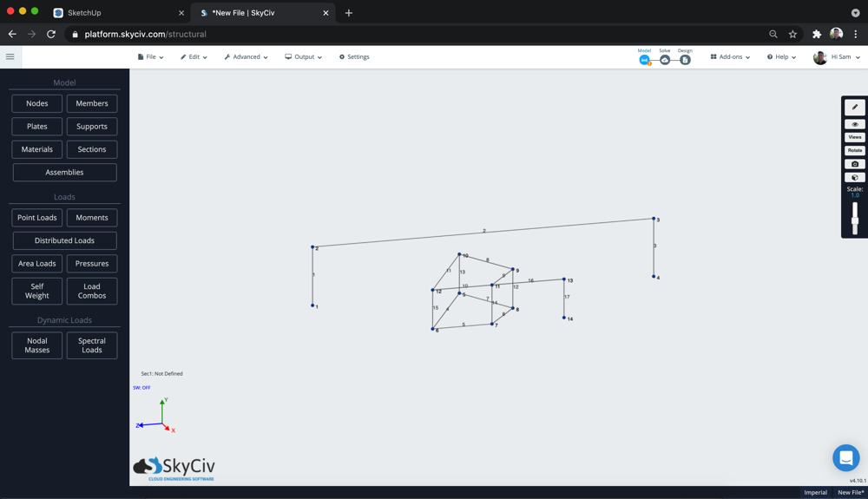Open Load Combos panel
Image resolution: width=868 pixels, height=499 pixels.
coord(92,291)
